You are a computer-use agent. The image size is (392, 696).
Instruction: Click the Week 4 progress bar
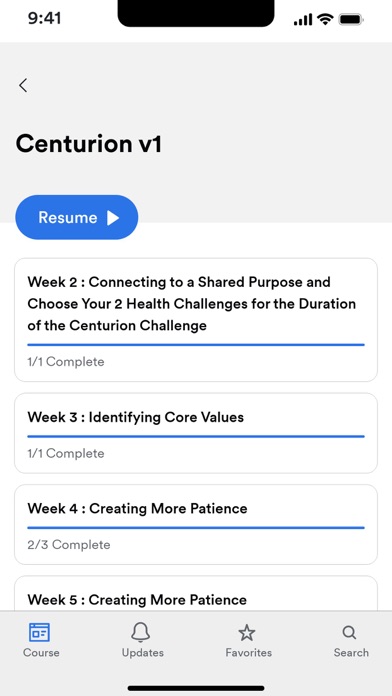(x=196, y=528)
